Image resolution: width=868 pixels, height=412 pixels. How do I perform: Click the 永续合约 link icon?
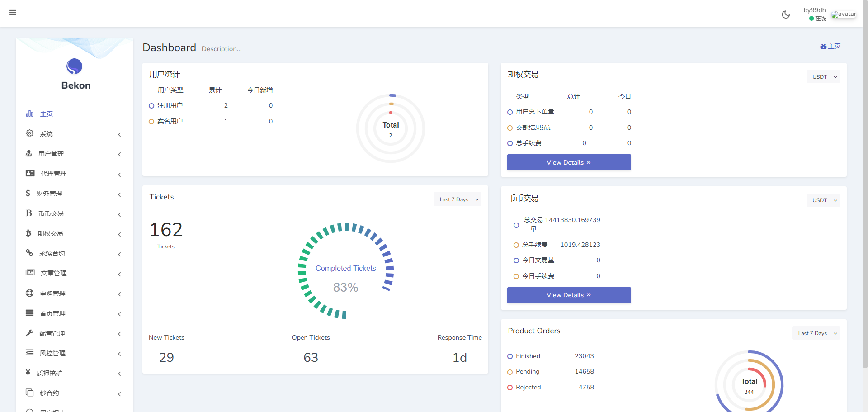(30, 253)
